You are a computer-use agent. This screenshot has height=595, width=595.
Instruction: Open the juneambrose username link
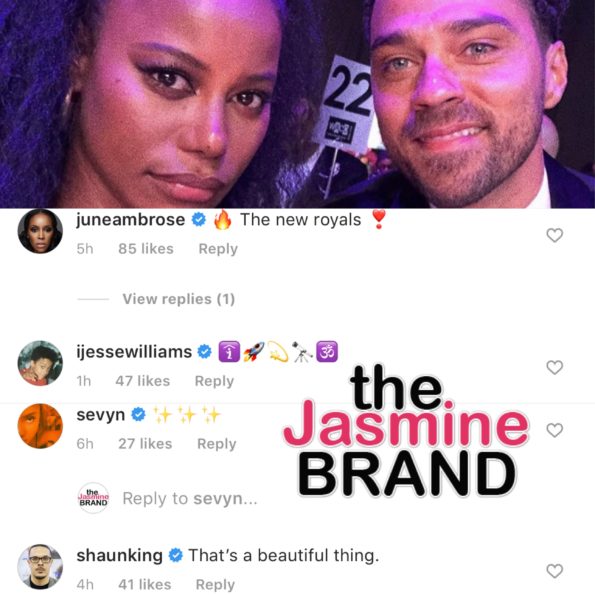[131, 220]
